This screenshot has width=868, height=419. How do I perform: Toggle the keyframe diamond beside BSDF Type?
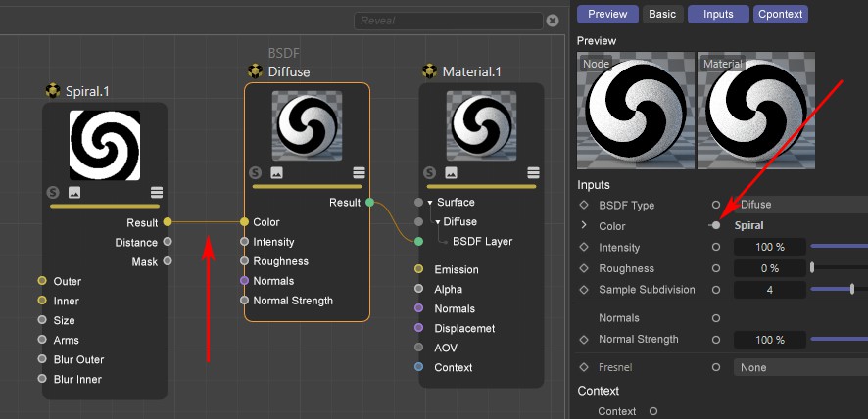click(x=585, y=206)
